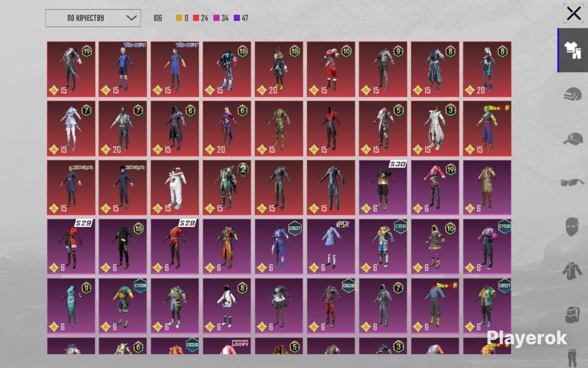Select the white level 7 female outfit
The height and width of the screenshot is (368, 588).
pos(71,128)
